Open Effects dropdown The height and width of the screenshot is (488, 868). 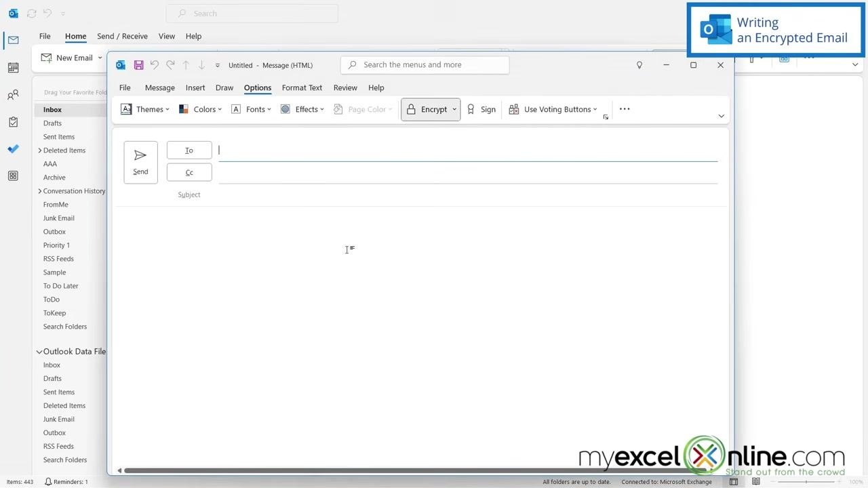pos(302,109)
